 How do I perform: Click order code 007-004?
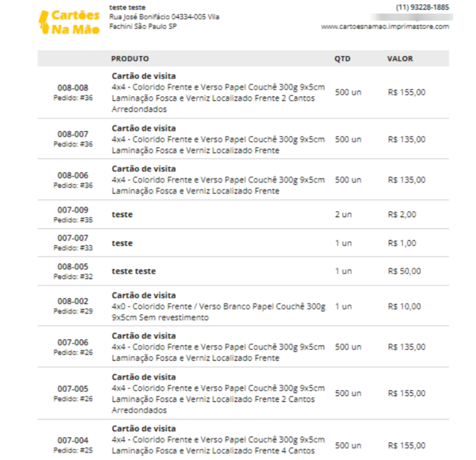[x=73, y=440]
